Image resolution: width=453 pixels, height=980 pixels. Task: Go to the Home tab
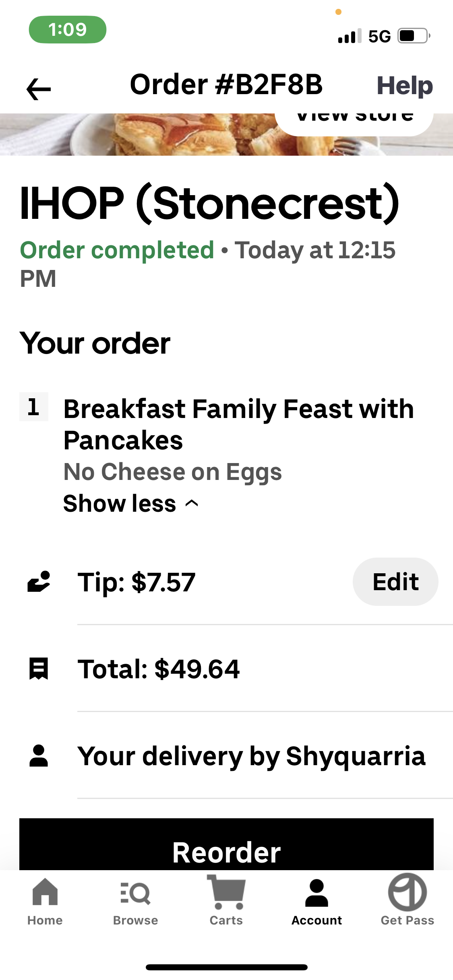pos(45,902)
